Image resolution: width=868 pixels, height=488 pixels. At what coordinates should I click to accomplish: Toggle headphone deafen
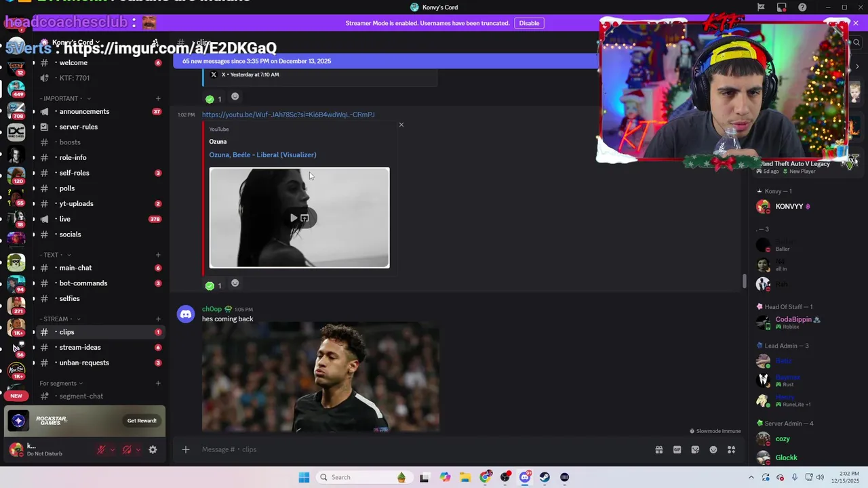(x=127, y=449)
